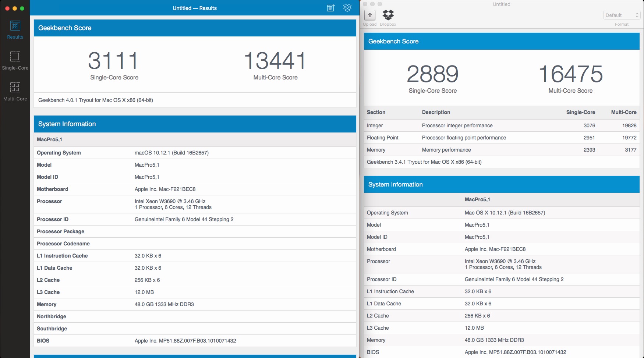644x358 pixels.
Task: Click the Upload arrow icon in Geekbench 3 toolbar
Action: coord(369,15)
